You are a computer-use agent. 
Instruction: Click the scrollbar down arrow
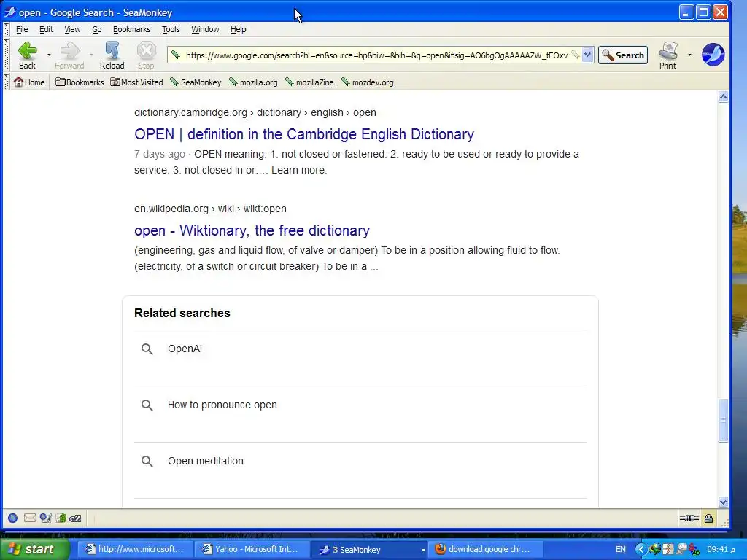[723, 502]
